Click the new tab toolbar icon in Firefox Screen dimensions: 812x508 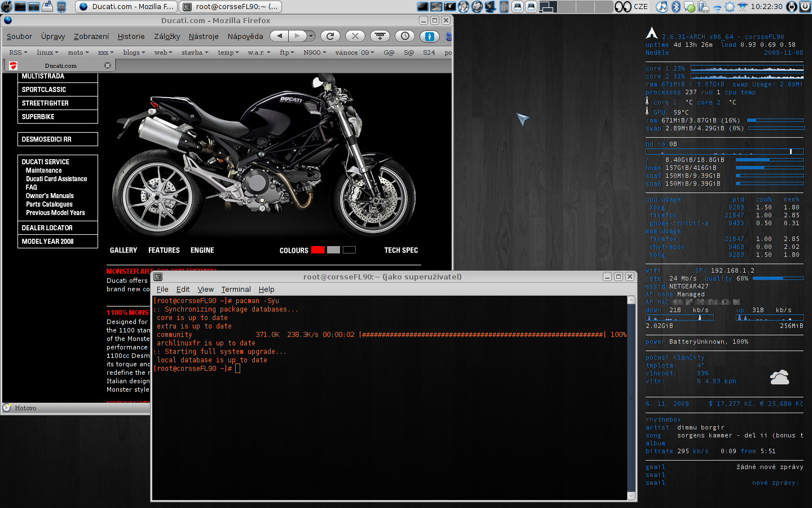[380, 36]
